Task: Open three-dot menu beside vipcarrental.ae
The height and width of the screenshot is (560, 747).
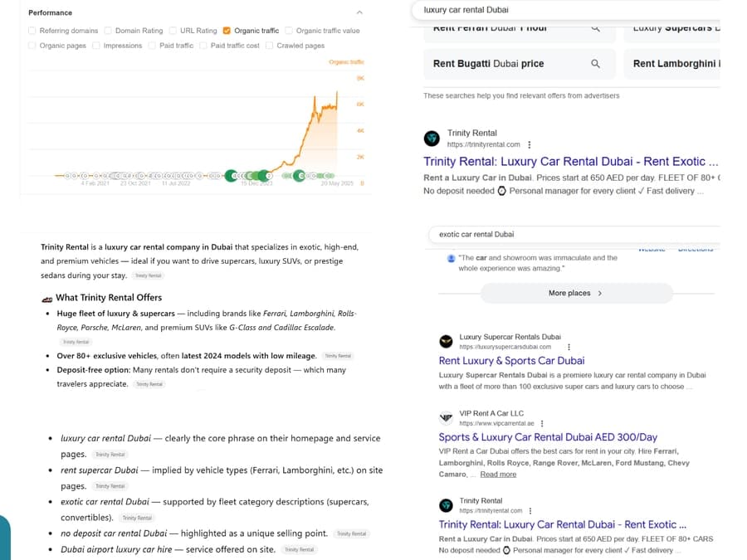Action: pos(542,423)
